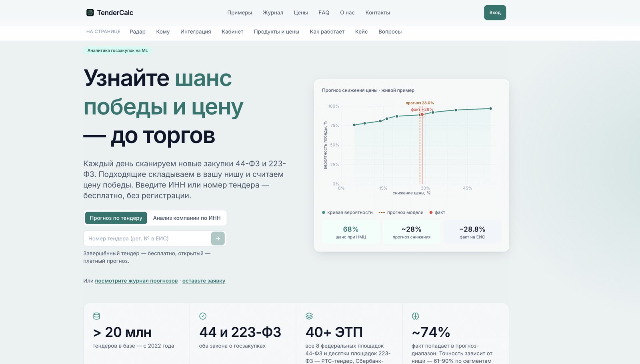Image resolution: width=640 pixels, height=364 pixels.
Task: Jump to the Кабинет section
Action: point(232,32)
